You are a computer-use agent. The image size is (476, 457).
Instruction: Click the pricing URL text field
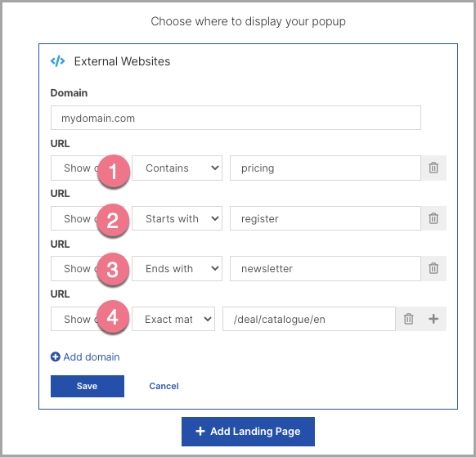pos(326,168)
